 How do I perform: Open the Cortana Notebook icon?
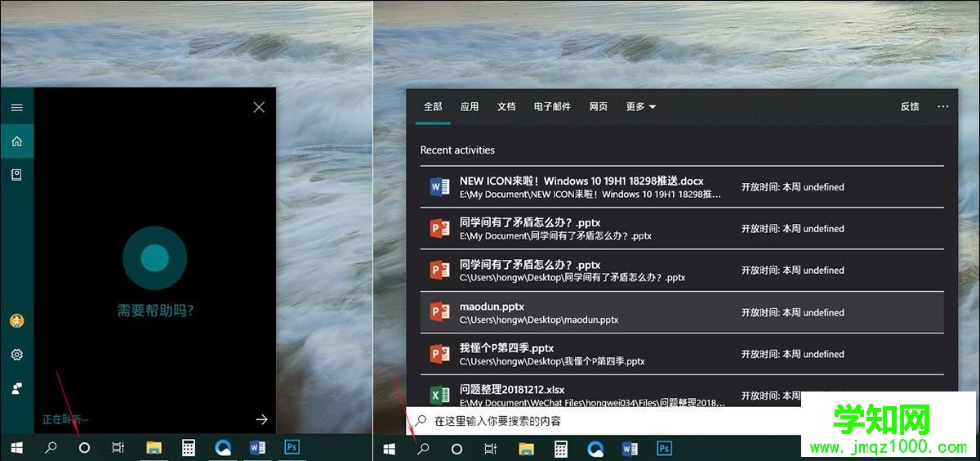(16, 175)
